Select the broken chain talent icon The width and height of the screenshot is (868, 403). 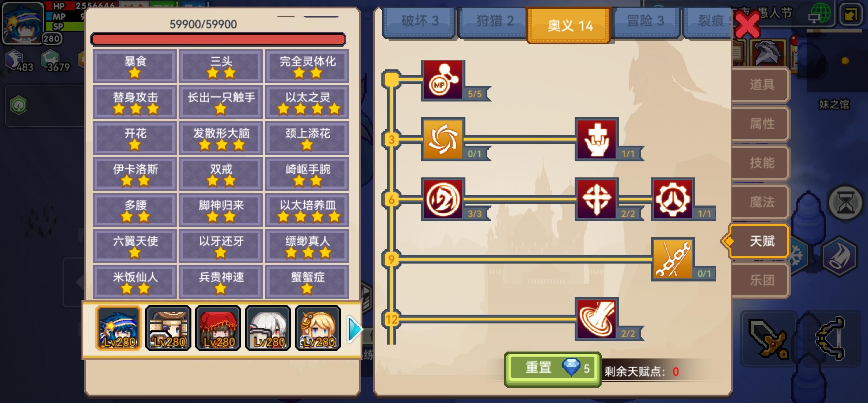673,259
